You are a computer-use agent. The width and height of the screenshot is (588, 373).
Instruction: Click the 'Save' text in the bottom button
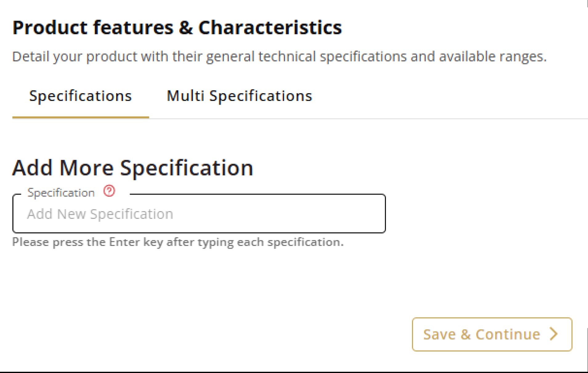tap(439, 335)
